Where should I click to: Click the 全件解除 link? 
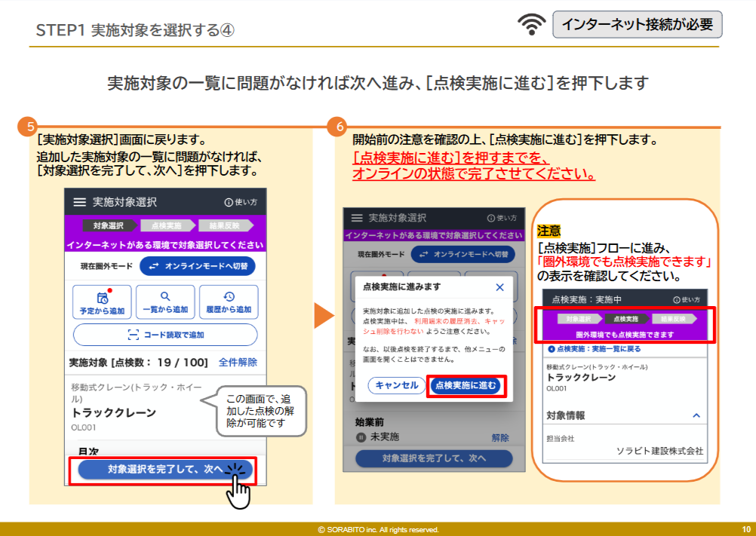(238, 362)
